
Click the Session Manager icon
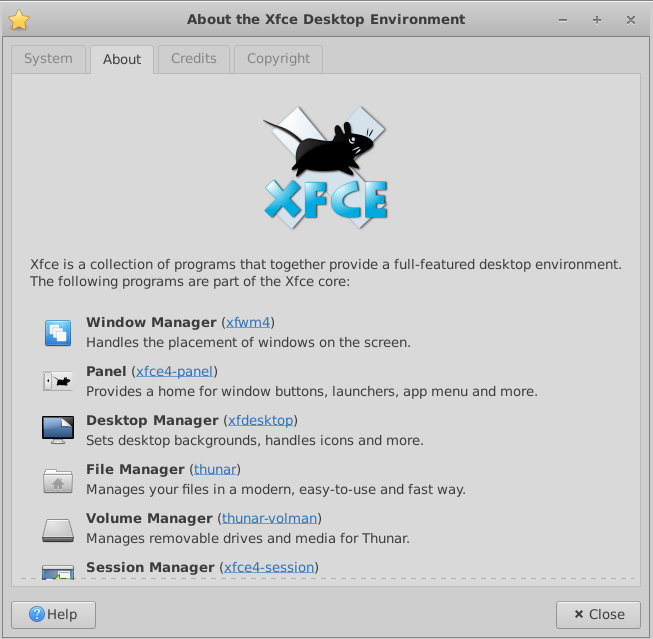coord(58,572)
